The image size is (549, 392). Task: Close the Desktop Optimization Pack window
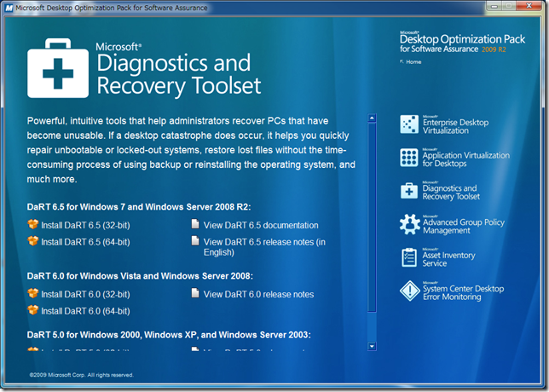pos(529,6)
